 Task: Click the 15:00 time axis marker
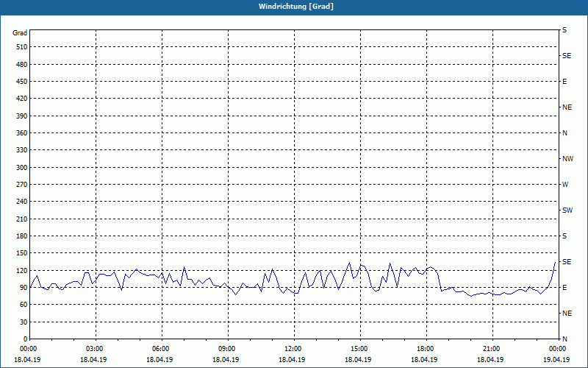tap(360, 349)
